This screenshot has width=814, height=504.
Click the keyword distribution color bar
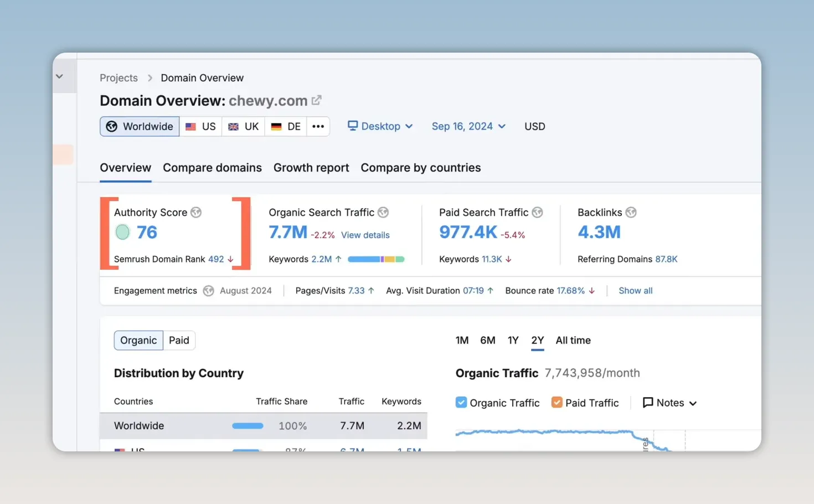[x=376, y=259]
